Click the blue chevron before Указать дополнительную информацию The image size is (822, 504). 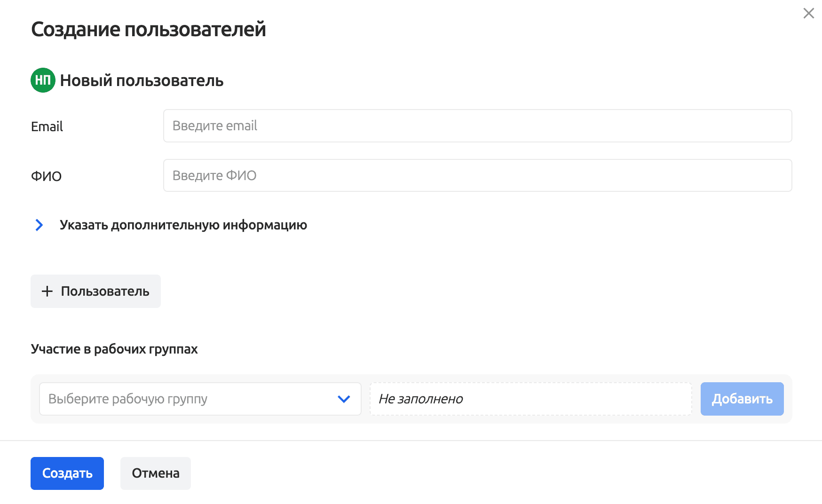(x=39, y=225)
